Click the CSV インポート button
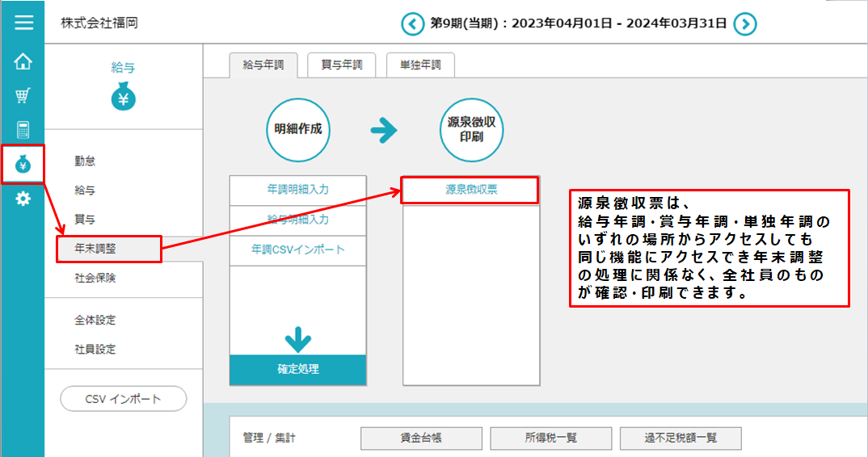Screen dimensions: 868x457 123,399
